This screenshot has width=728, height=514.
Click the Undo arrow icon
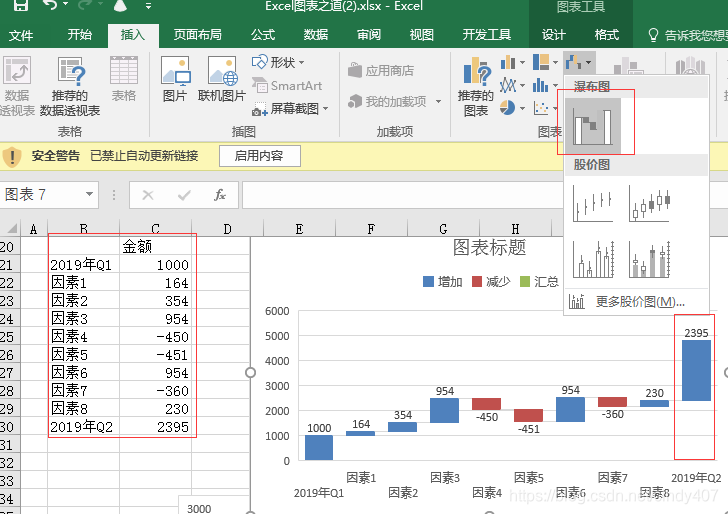49,5
